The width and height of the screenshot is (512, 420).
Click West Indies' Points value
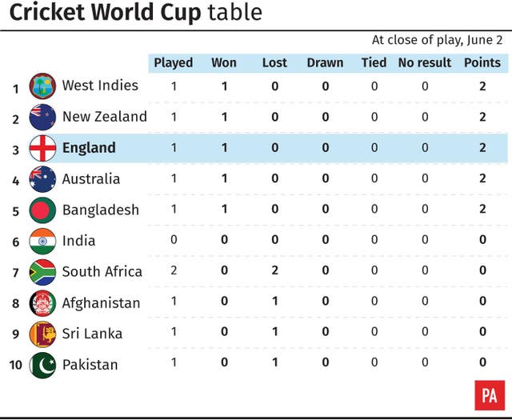click(482, 86)
